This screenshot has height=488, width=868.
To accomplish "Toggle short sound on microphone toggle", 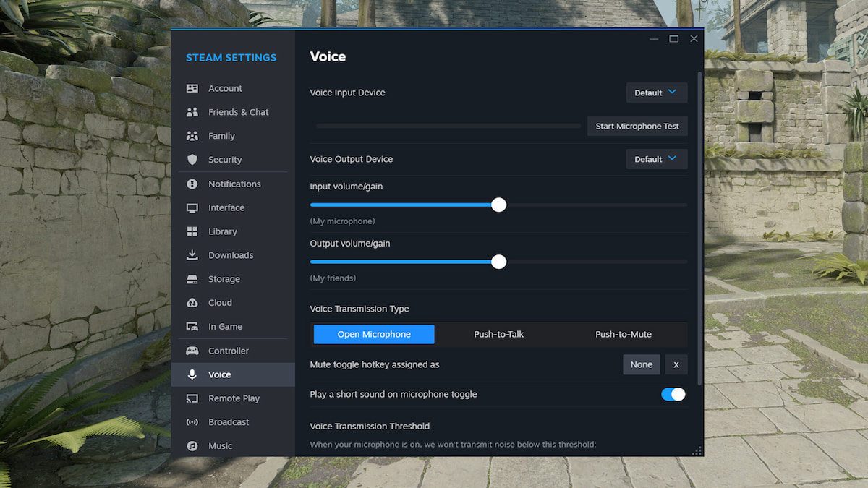I will (673, 394).
